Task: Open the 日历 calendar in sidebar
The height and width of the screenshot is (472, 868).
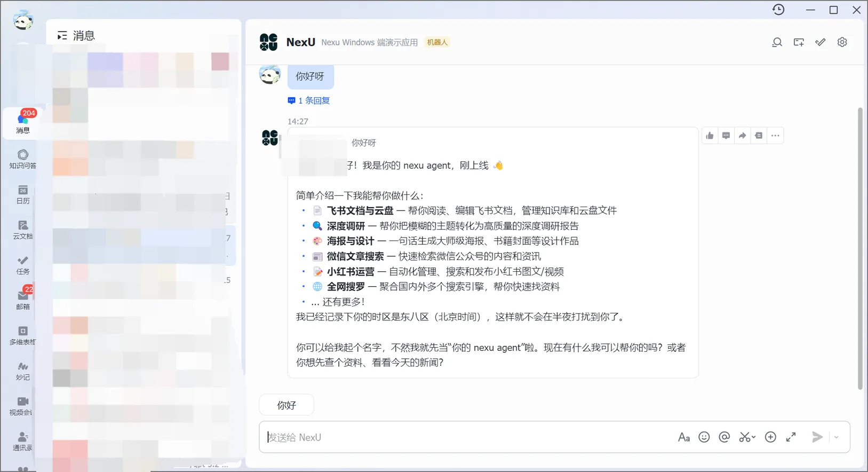Action: pos(23,194)
